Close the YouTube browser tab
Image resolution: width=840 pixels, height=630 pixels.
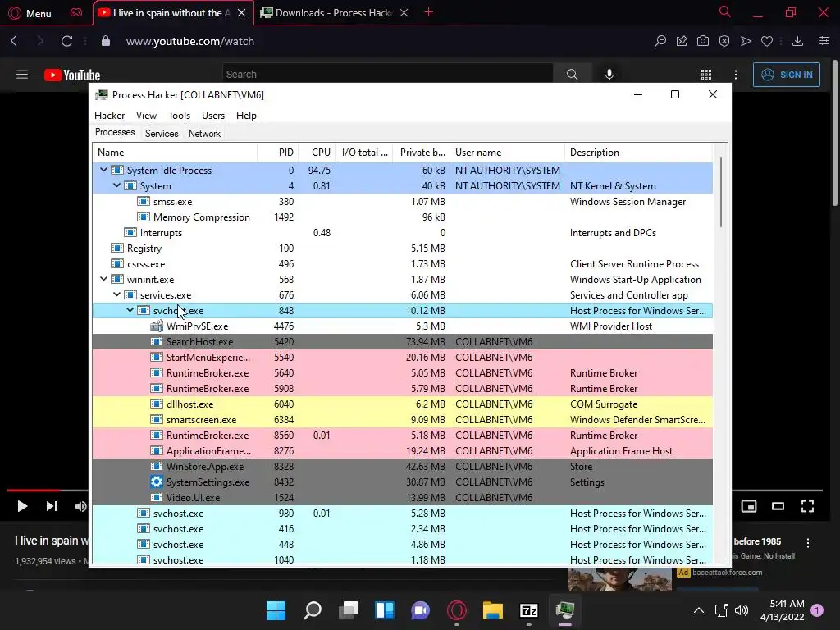click(242, 13)
